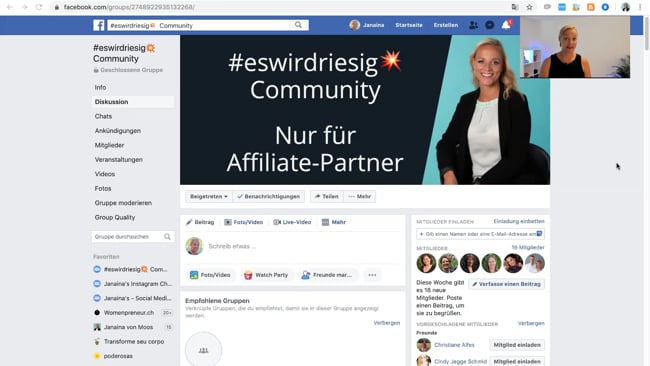Click 19 Mitglieder link
Image resolution: width=650 pixels, height=366 pixels.
point(528,247)
